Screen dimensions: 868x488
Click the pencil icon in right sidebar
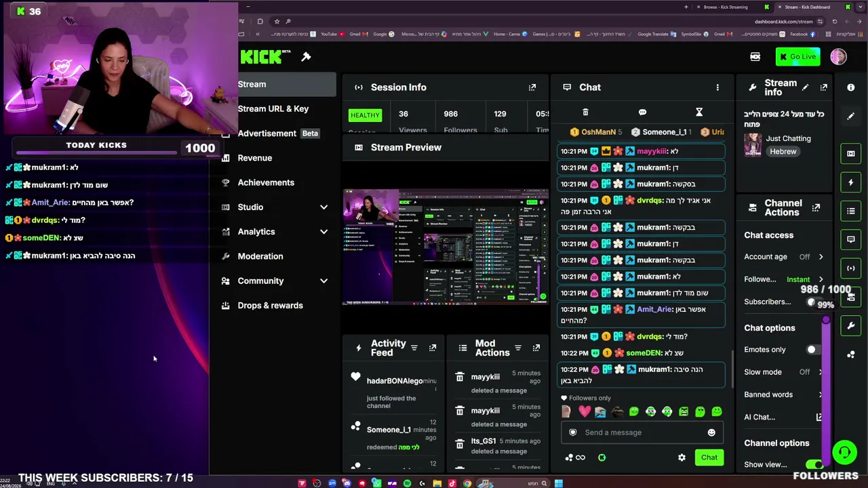click(851, 116)
